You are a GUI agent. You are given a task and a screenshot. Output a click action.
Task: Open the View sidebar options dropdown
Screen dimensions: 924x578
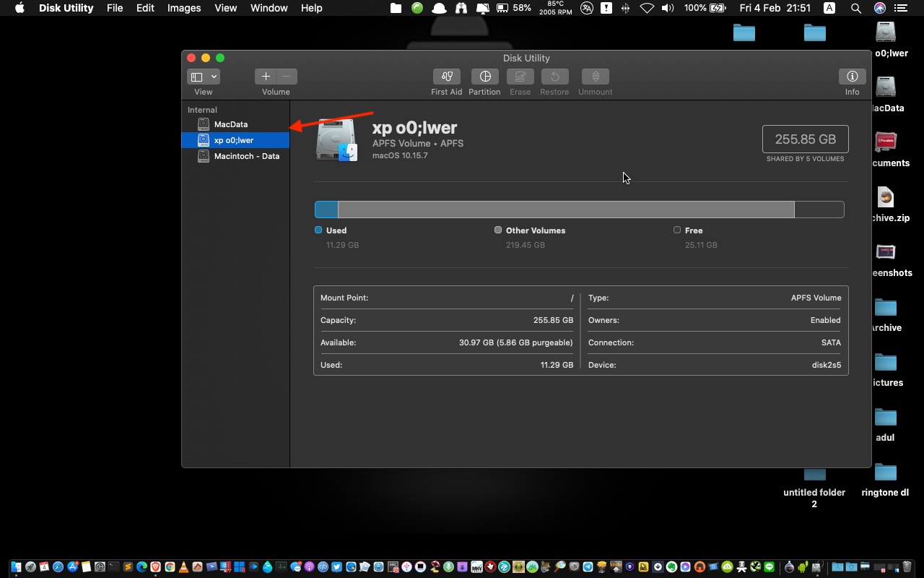pos(204,77)
